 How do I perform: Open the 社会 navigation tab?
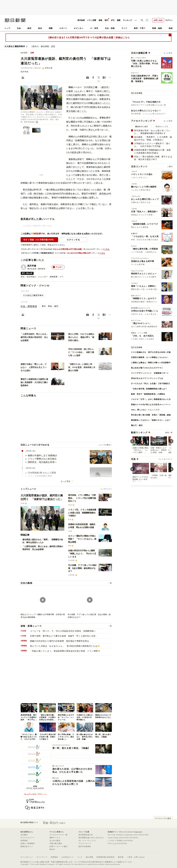click(x=19, y=28)
